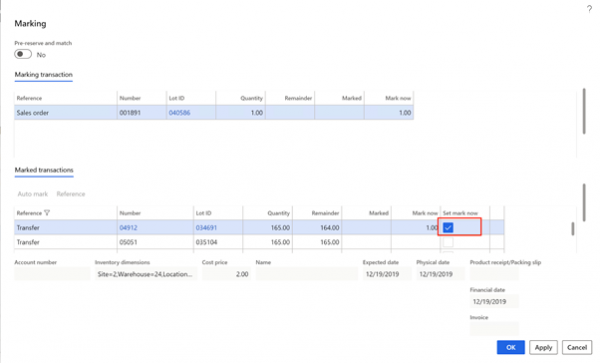Toggle the Pre-reserve and match switch
600x363 pixels.
click(23, 54)
